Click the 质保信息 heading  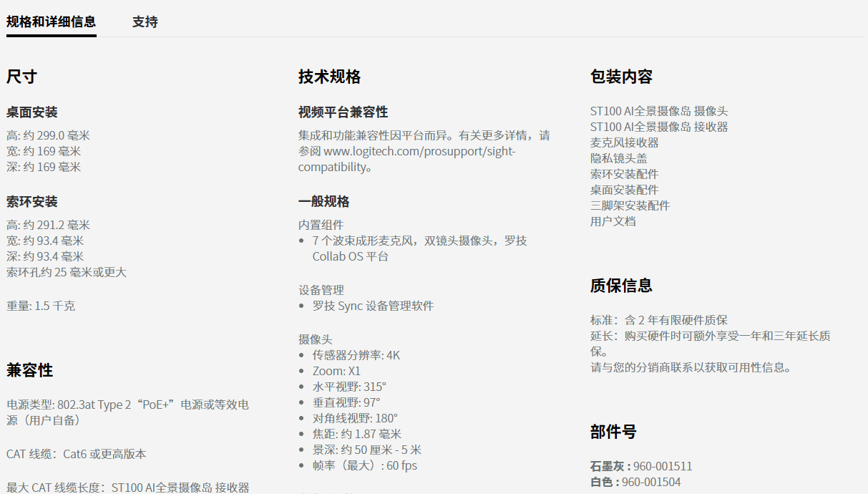621,286
